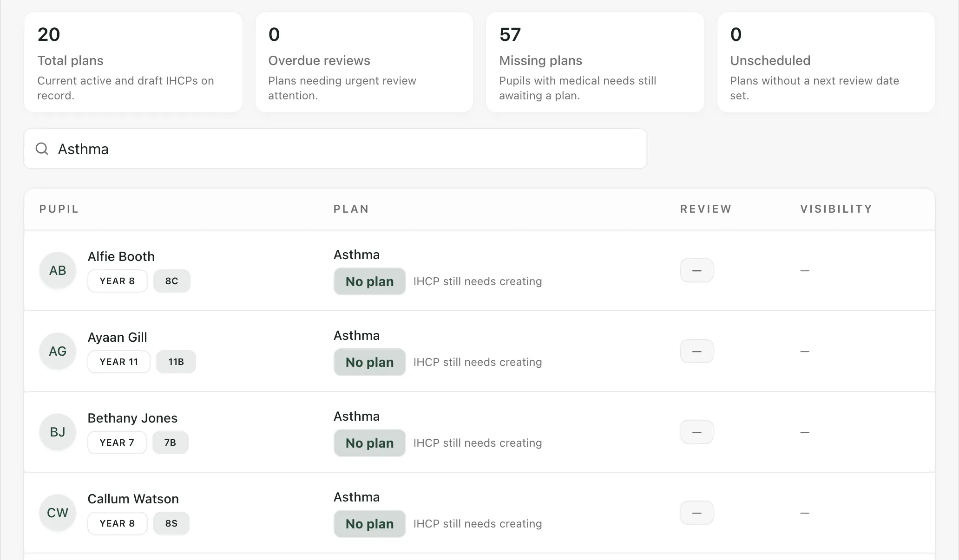Click the AG avatar for Ayaan Gill
This screenshot has width=959, height=560.
coord(58,351)
